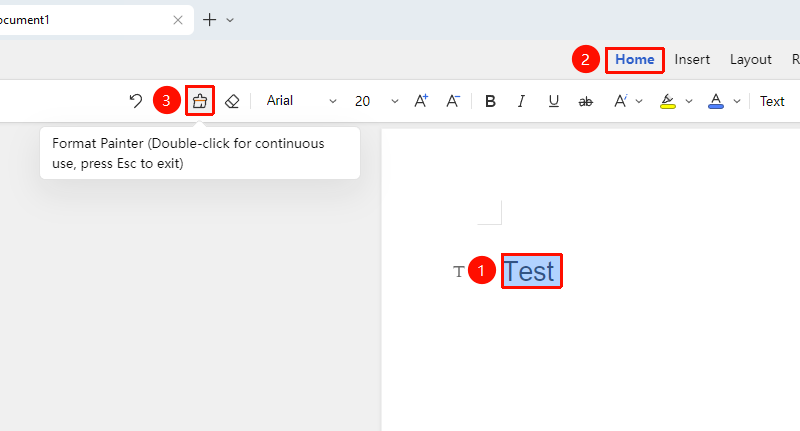Activate the Format Painter tool
The width and height of the screenshot is (800, 431).
click(199, 101)
